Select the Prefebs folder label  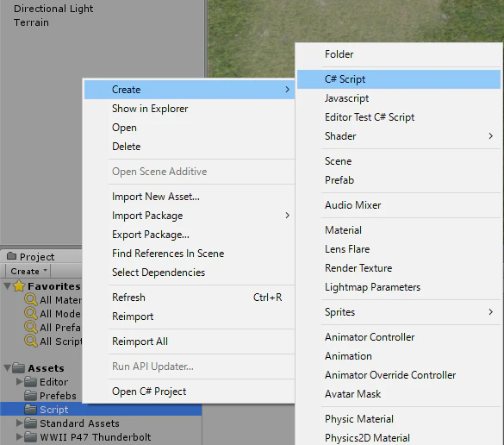click(x=58, y=396)
